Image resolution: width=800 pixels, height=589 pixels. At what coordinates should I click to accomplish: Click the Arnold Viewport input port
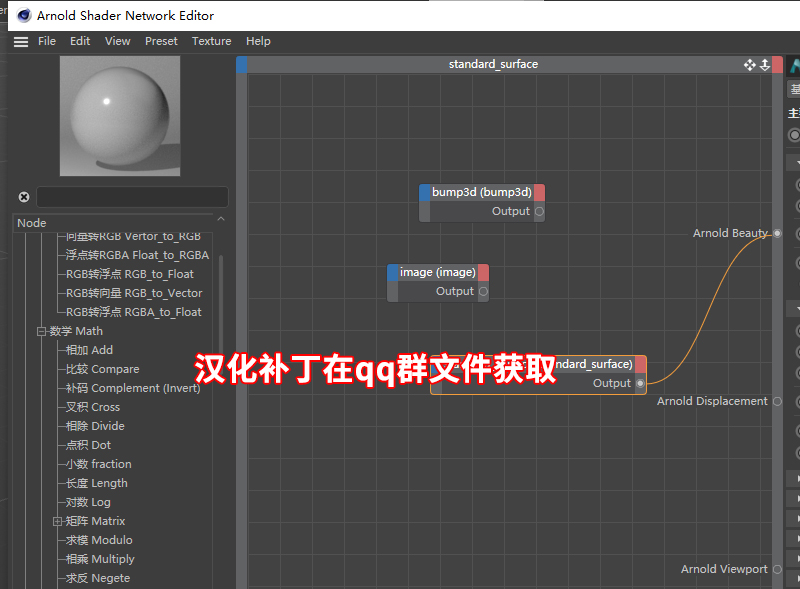[x=777, y=569]
